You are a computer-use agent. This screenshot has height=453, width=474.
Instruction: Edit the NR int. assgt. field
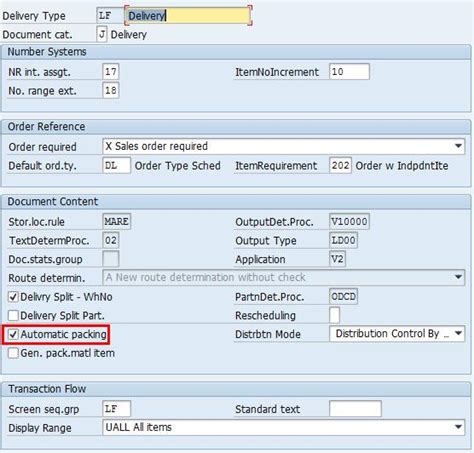(x=111, y=72)
